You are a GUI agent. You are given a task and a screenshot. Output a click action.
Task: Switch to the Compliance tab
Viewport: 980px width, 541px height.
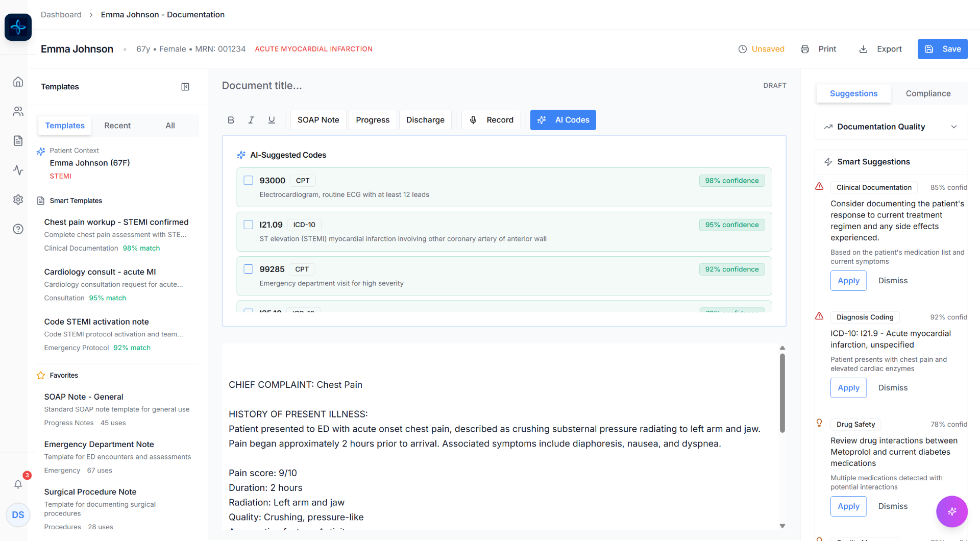click(928, 93)
